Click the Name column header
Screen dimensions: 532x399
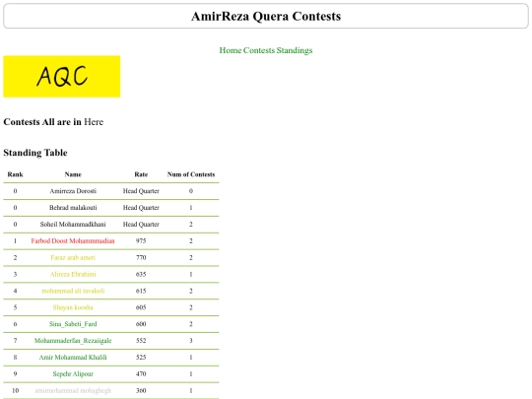73,174
